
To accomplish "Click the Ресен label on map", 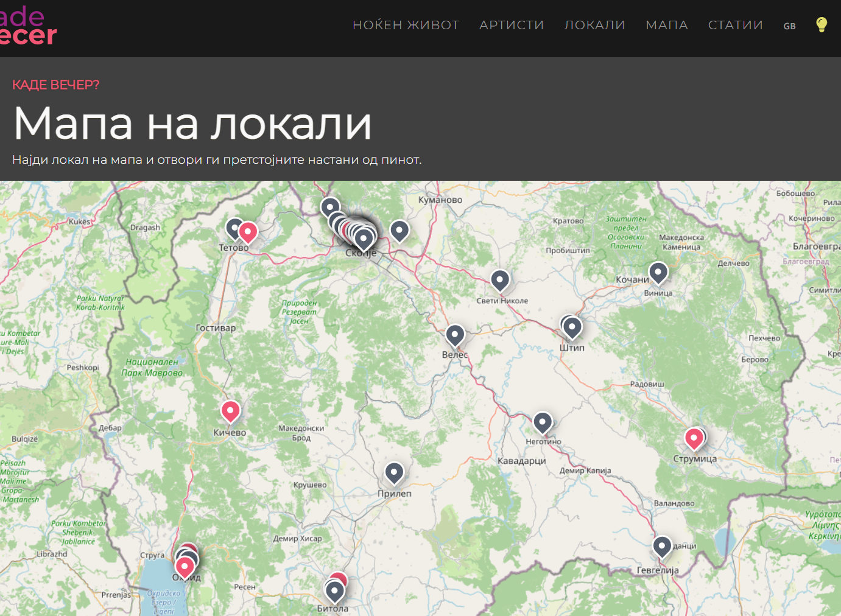I will [245, 587].
